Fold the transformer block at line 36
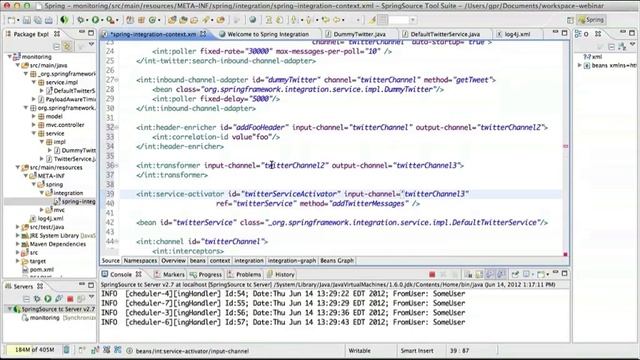The width and height of the screenshot is (640, 360). 117,165
